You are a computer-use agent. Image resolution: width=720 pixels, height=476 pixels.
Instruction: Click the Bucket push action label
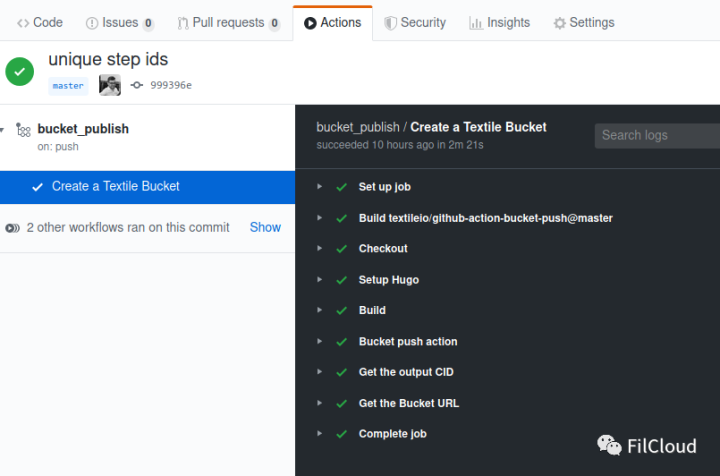(408, 342)
